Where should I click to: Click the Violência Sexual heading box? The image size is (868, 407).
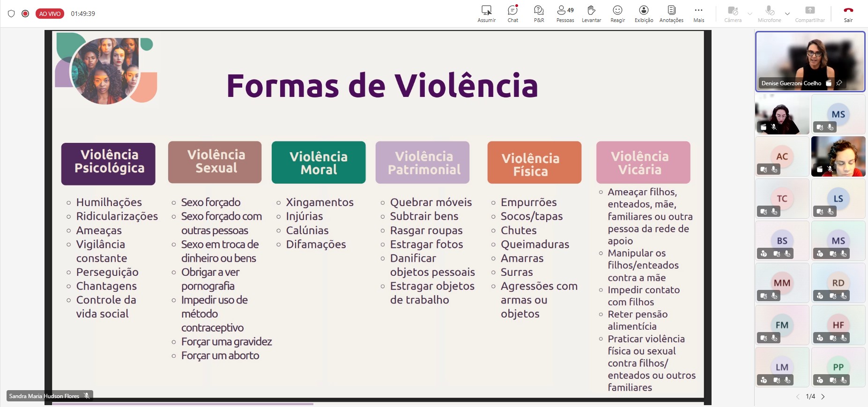tap(215, 162)
